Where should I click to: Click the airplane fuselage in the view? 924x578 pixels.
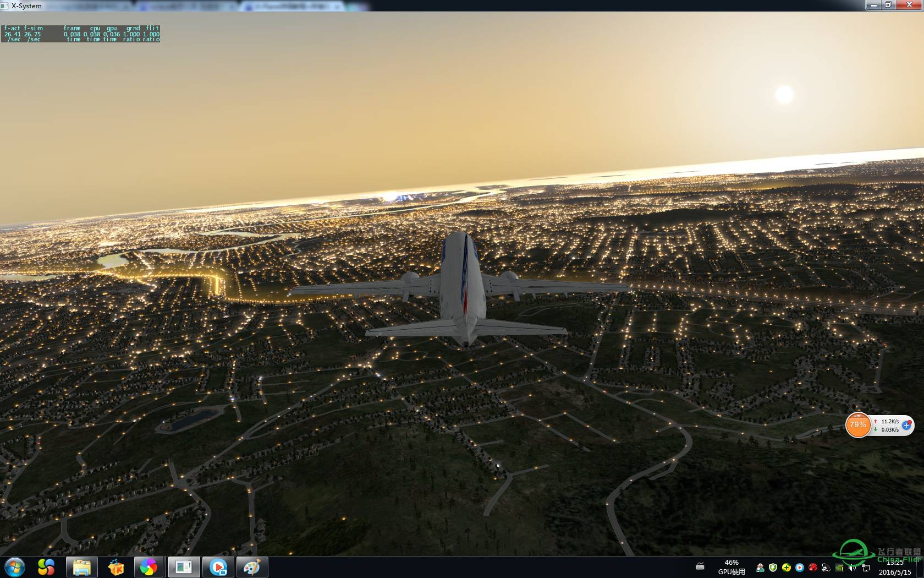[x=464, y=286]
